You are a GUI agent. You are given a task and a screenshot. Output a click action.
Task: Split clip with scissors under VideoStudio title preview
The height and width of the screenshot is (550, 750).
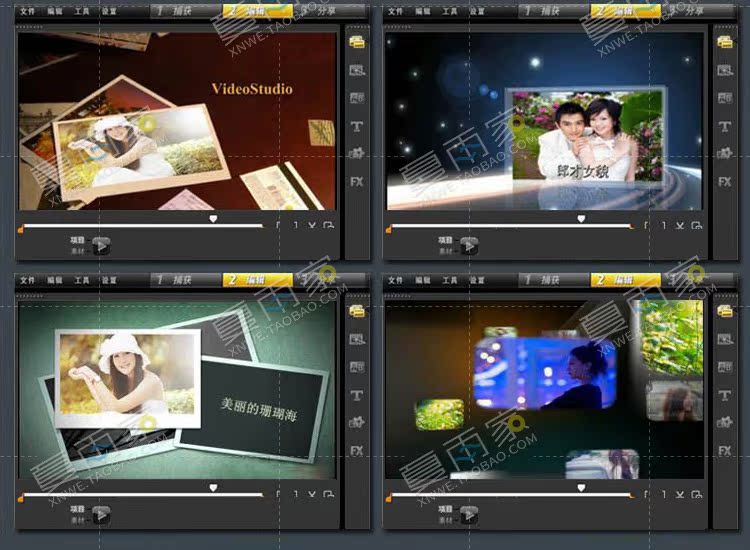point(312,225)
